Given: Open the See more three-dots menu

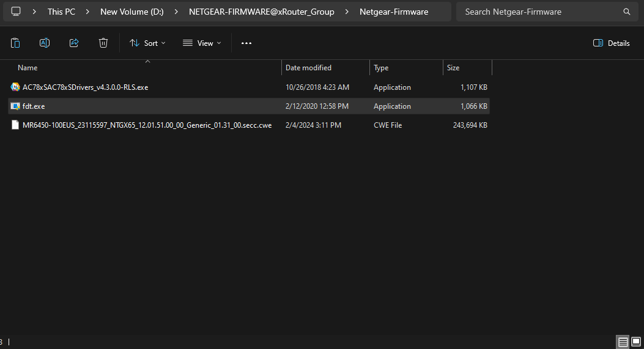Looking at the screenshot, I should click(x=246, y=43).
